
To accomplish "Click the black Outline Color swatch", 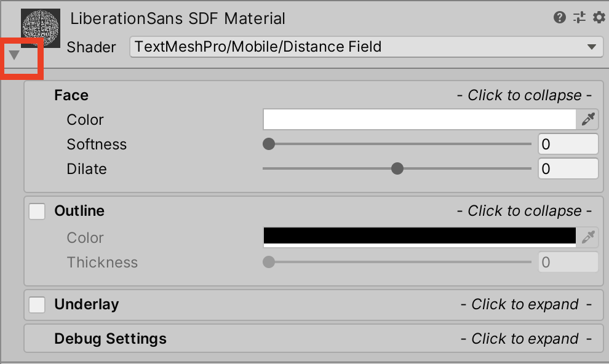I will pyautogui.click(x=419, y=237).
